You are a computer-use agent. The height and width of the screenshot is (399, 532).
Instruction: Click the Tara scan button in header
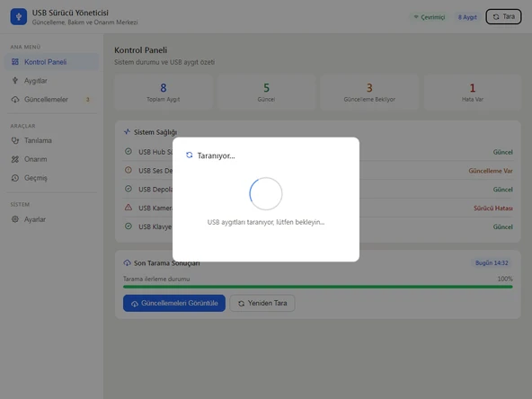click(x=503, y=16)
